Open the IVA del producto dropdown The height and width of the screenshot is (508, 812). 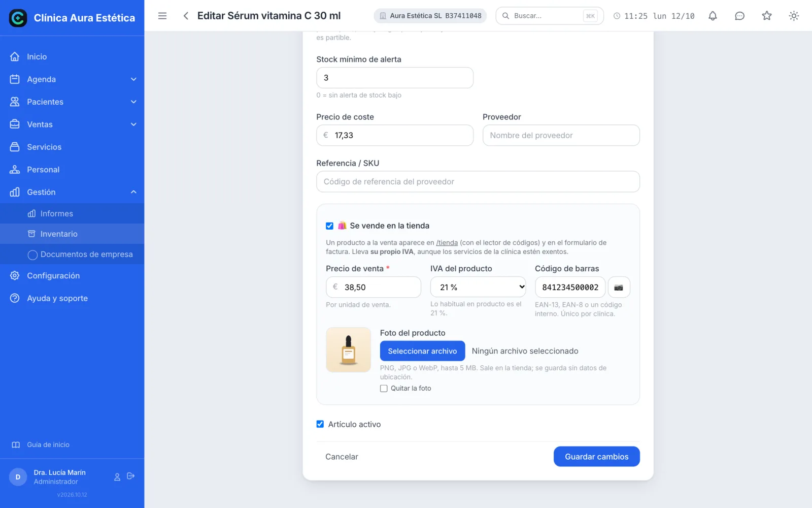click(x=478, y=287)
